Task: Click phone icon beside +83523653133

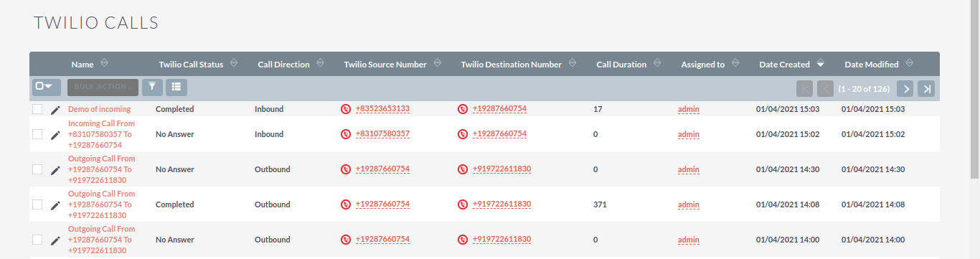Action: point(346,109)
